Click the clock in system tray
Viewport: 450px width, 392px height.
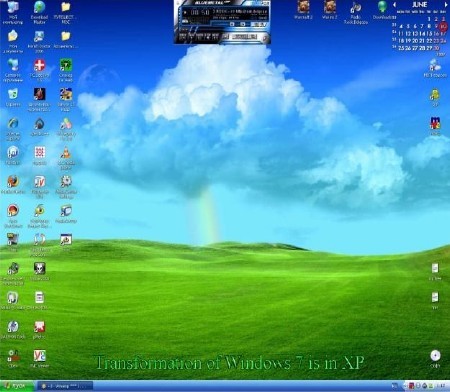pyautogui.click(x=441, y=386)
